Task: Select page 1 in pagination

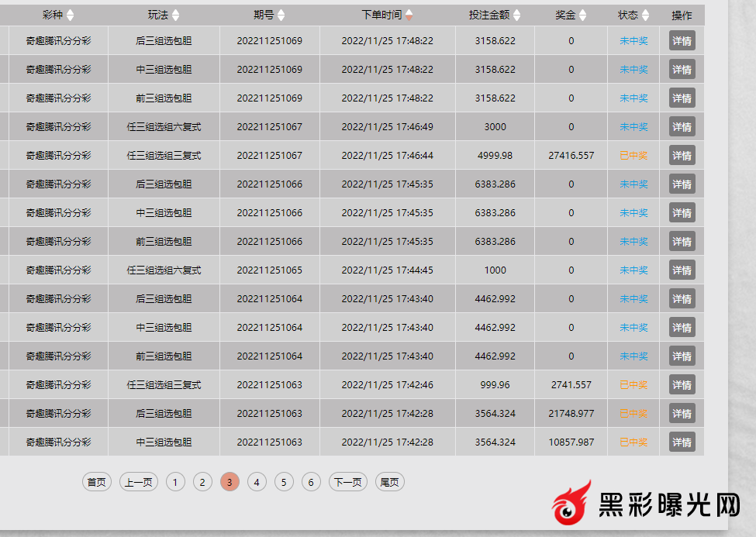Action: tap(175, 482)
